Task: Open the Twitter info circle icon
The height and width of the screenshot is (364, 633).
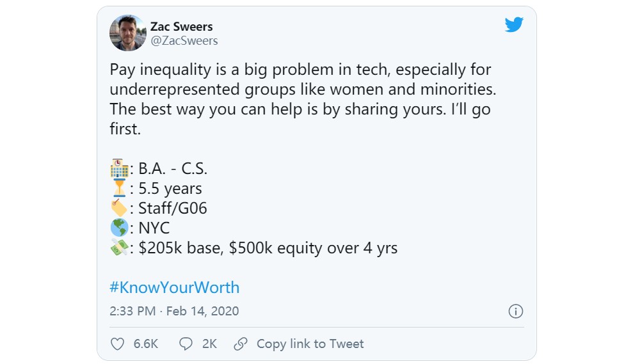Action: [x=515, y=312]
